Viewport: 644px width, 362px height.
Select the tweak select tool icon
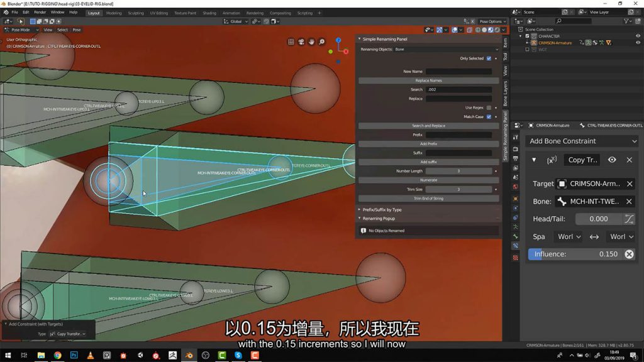[21, 21]
